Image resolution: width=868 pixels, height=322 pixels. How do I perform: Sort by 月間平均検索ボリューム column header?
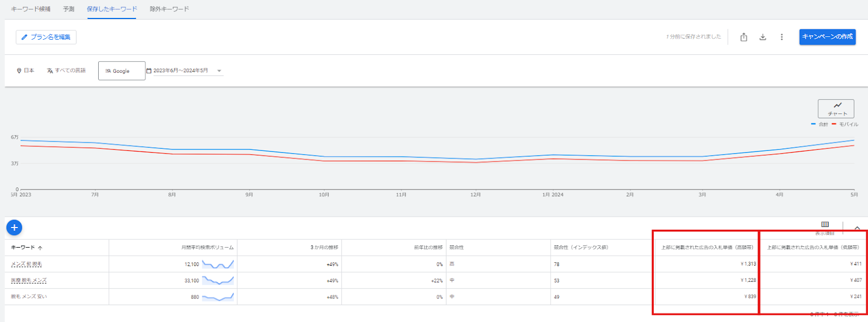pos(207,248)
